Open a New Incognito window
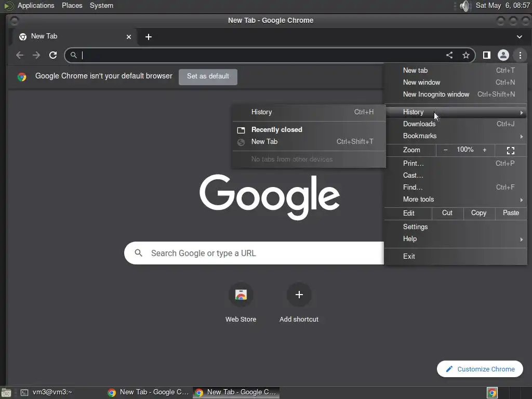 coord(456,94)
